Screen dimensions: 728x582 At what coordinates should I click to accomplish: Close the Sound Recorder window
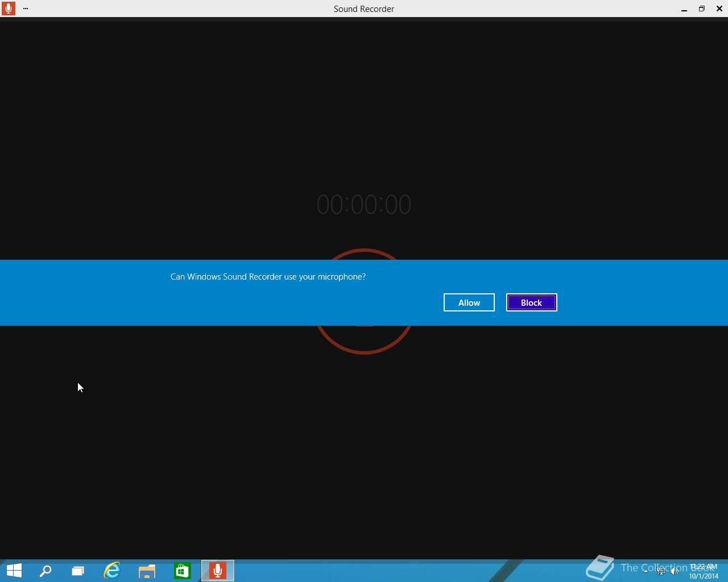coord(719,9)
